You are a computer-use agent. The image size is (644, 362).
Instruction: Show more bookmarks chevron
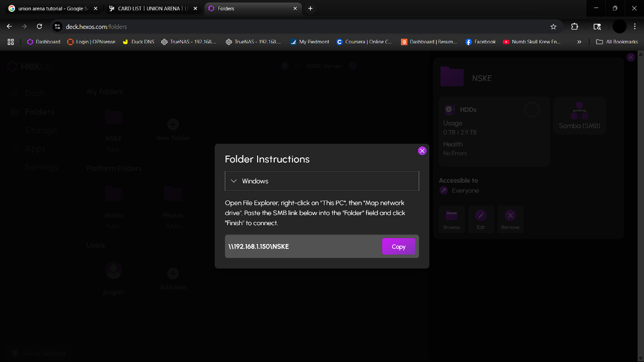point(579,41)
